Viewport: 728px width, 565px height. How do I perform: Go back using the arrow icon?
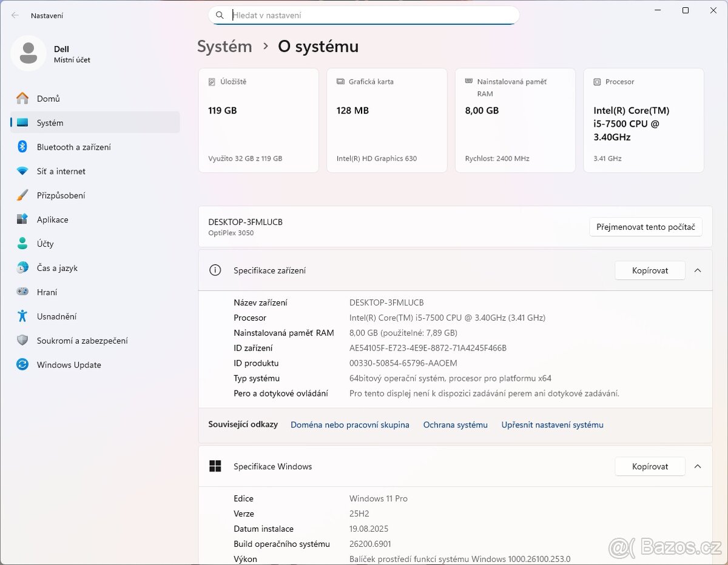[x=15, y=15]
